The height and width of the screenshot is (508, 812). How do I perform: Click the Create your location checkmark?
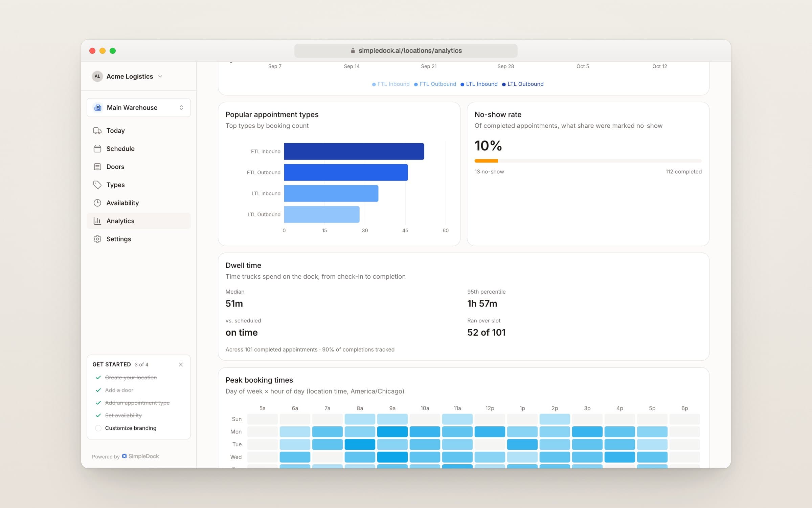click(98, 377)
